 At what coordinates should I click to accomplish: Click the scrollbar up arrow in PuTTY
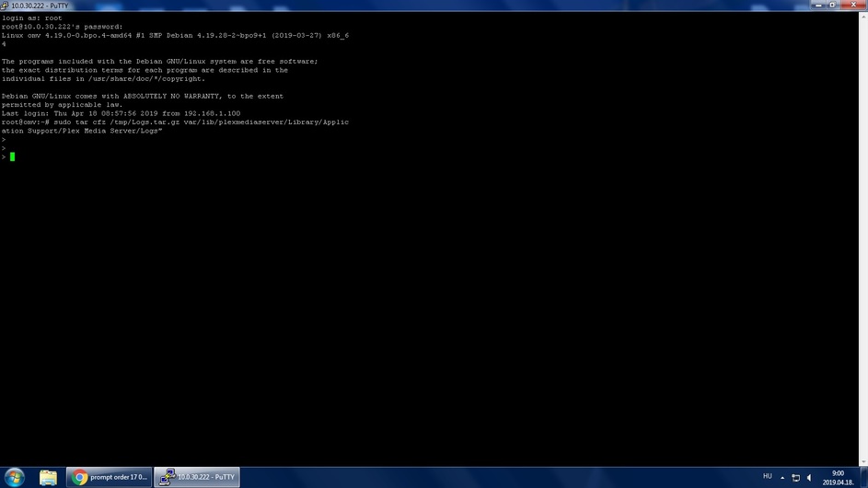point(863,17)
